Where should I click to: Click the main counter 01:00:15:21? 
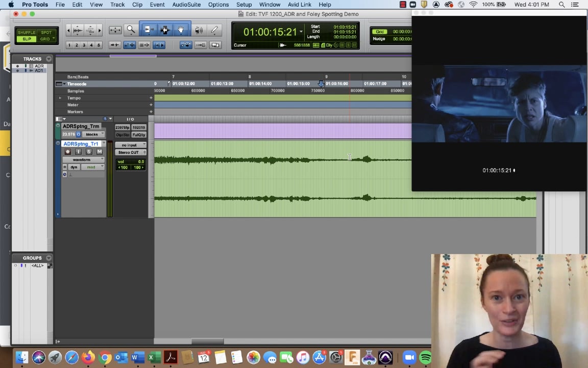270,32
